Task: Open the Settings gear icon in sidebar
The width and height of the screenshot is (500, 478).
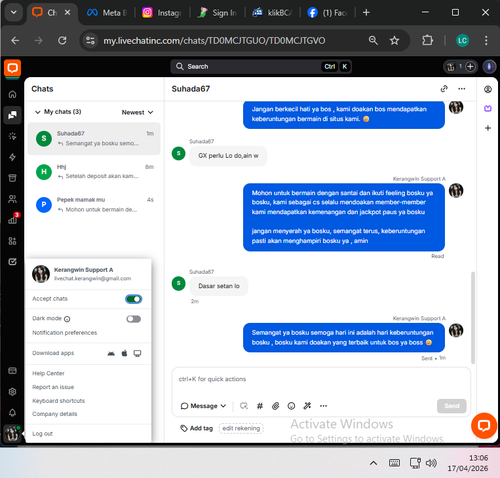Action: [x=12, y=392]
